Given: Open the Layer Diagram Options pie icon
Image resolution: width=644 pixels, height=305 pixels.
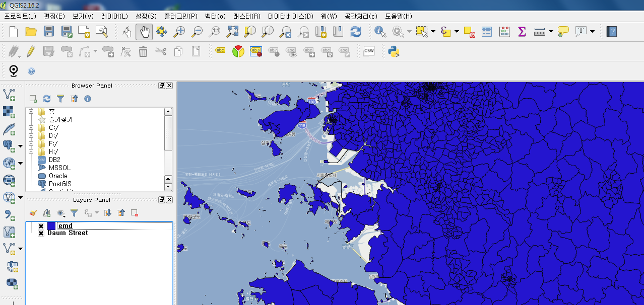Looking at the screenshot, I should click(238, 51).
